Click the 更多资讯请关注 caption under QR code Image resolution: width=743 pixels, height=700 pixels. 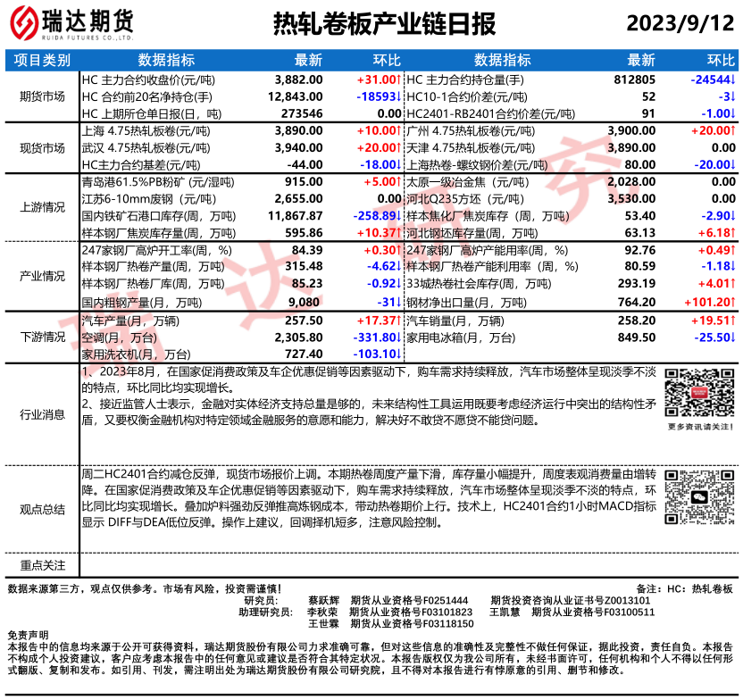(699, 427)
